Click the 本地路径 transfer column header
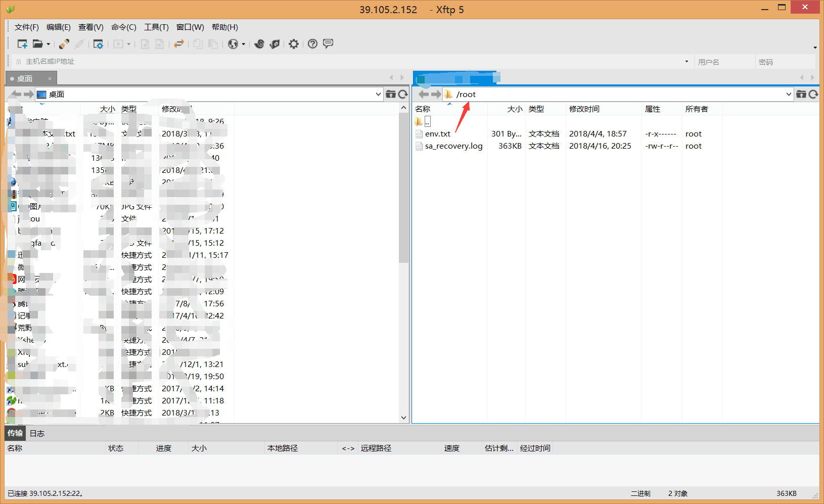The image size is (824, 504). coord(301,448)
